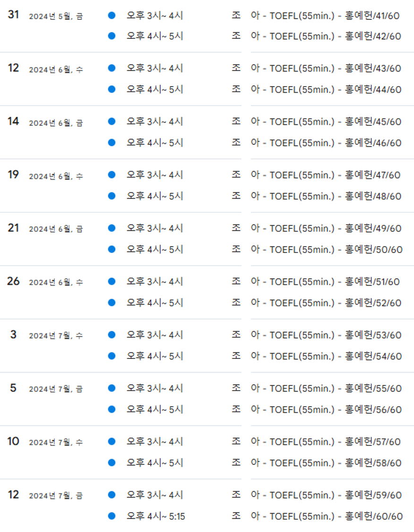This screenshot has height=532, width=414.
Task: Click date number 14 for June 2024
Action: (13, 121)
